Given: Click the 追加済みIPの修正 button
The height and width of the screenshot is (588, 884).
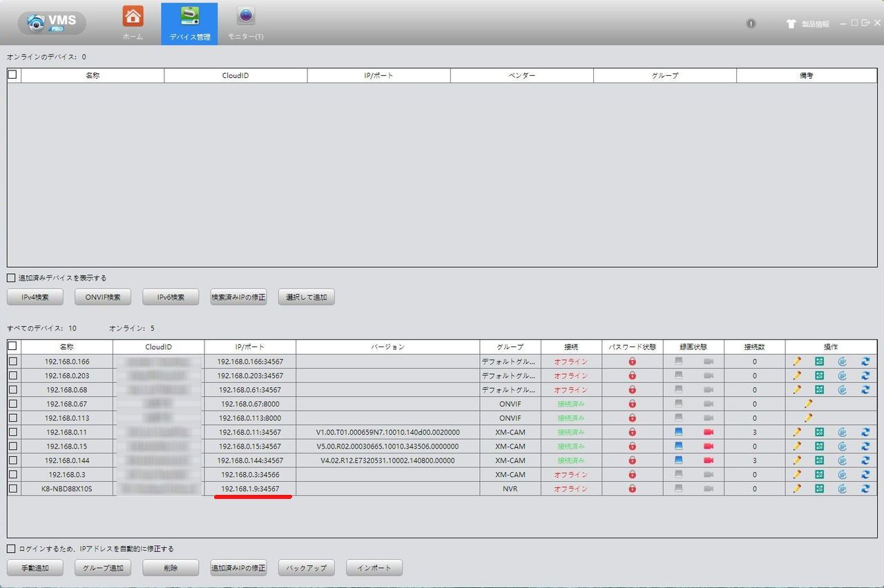Looking at the screenshot, I should tap(238, 568).
